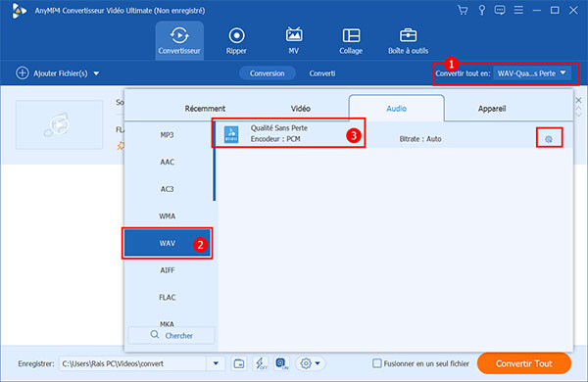Image resolution: width=588 pixels, height=382 pixels.
Task: Open custom profile settings gear for WAV
Action: pos(549,139)
